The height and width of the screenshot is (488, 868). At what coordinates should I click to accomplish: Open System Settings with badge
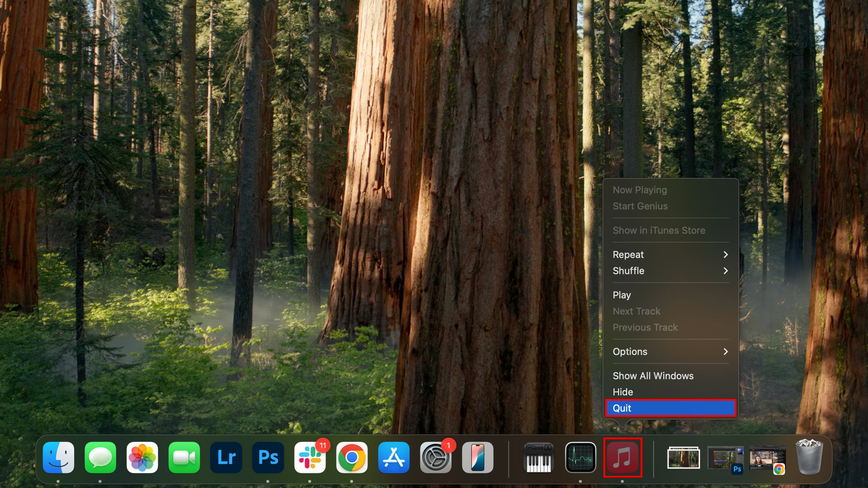[436, 457]
